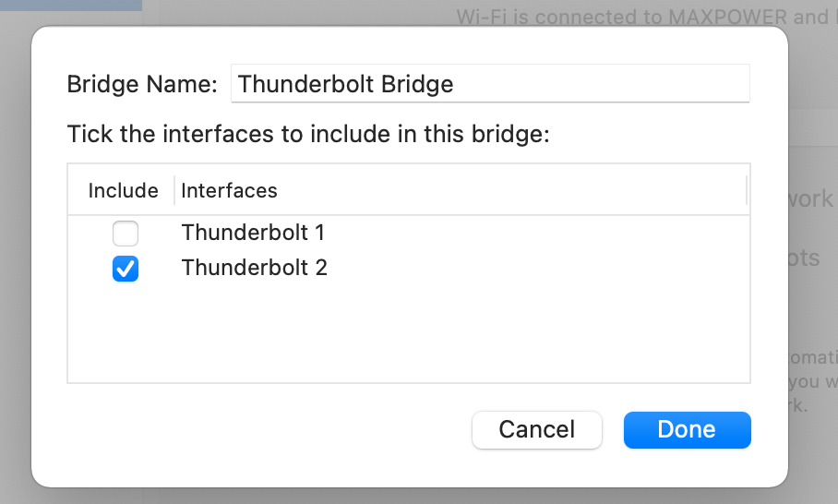Click the Interfaces column header
Screen dimensions: 838x504
click(229, 190)
